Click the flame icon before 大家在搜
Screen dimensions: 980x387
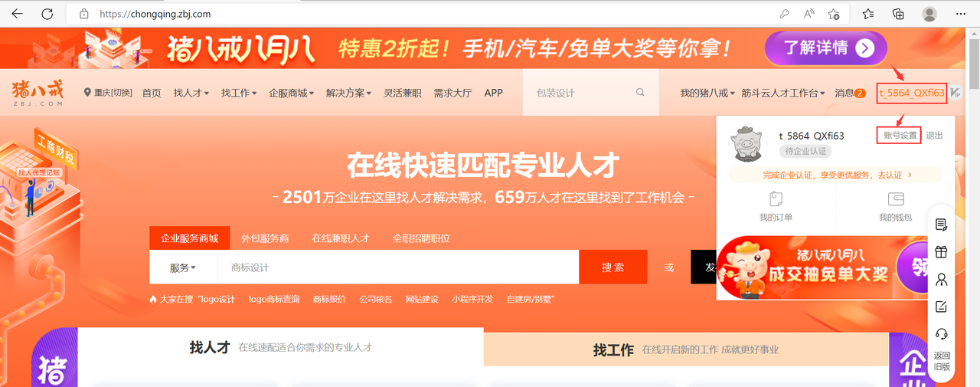click(x=153, y=299)
